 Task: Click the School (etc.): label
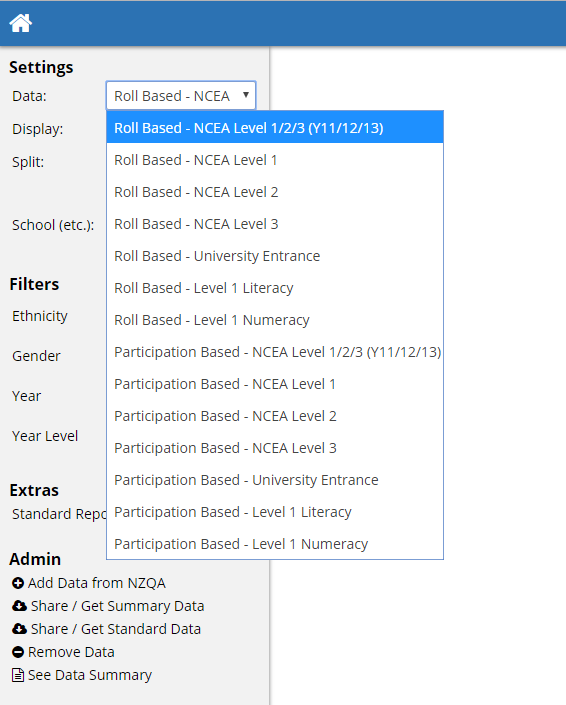pyautogui.click(x=53, y=225)
